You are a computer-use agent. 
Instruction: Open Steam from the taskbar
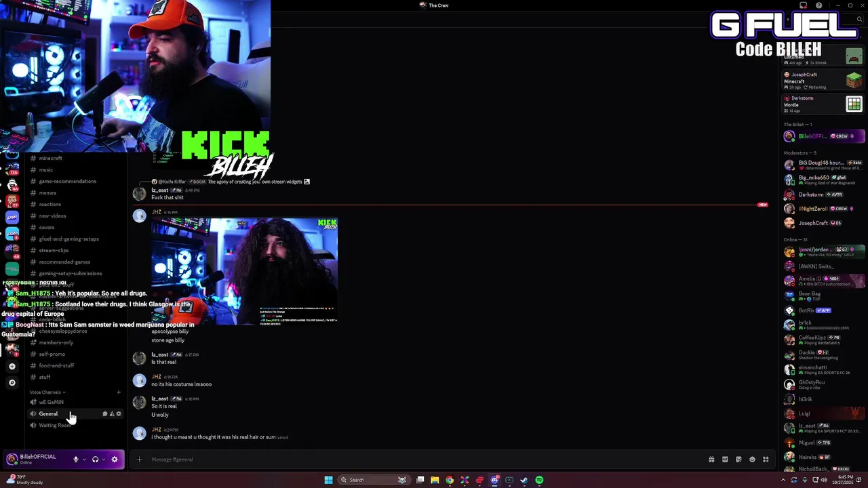point(524,480)
